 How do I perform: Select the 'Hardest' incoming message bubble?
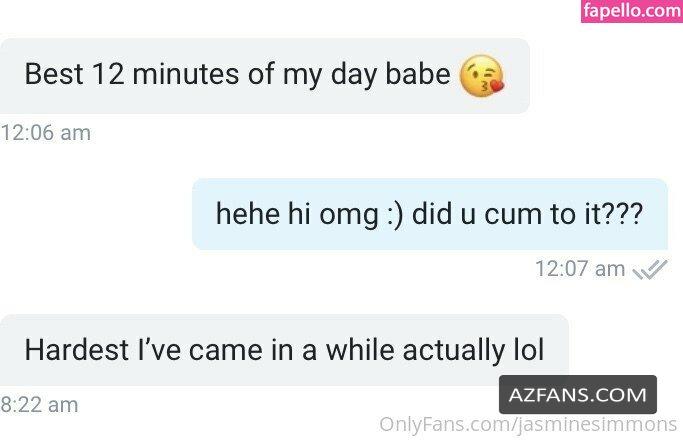(284, 350)
